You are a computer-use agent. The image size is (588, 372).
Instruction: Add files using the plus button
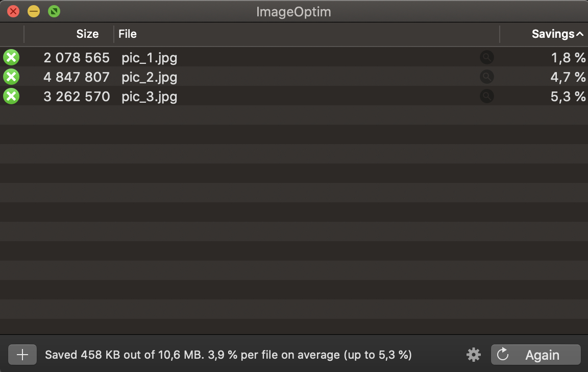point(22,355)
